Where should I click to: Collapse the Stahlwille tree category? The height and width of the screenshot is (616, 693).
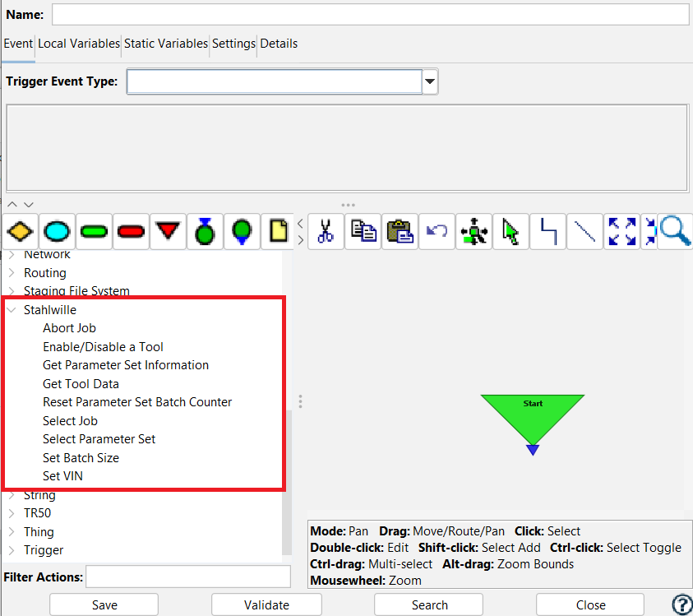(x=12, y=310)
